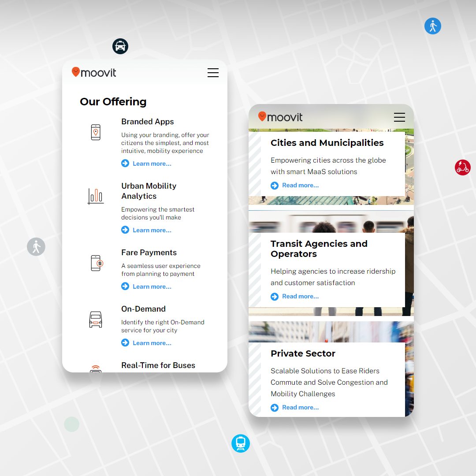Click the Moovit logo above Cities and Municipalities

280,116
